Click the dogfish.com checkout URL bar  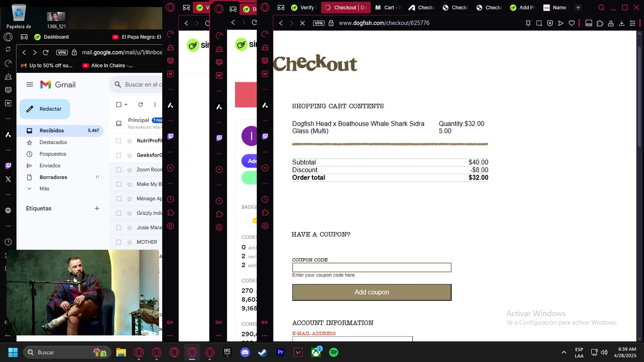pyautogui.click(x=384, y=23)
